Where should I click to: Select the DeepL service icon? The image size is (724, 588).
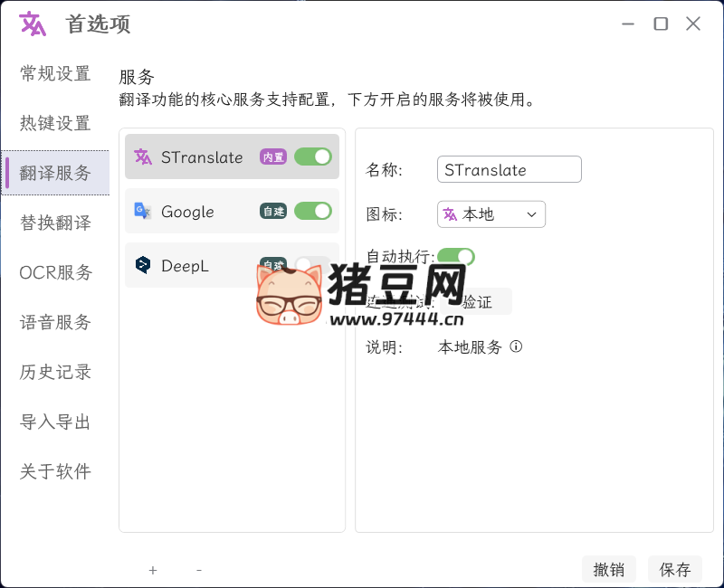[143, 265]
